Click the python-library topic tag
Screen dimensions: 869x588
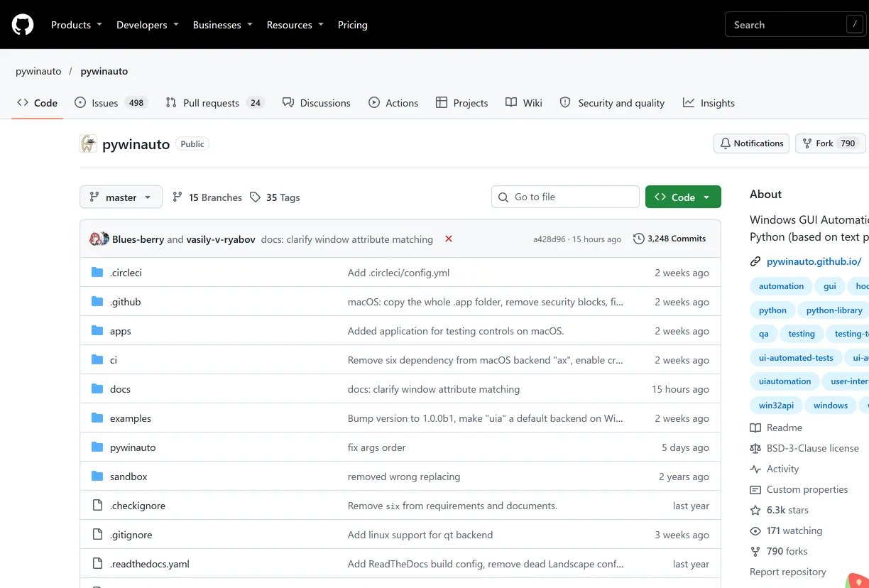(x=834, y=310)
